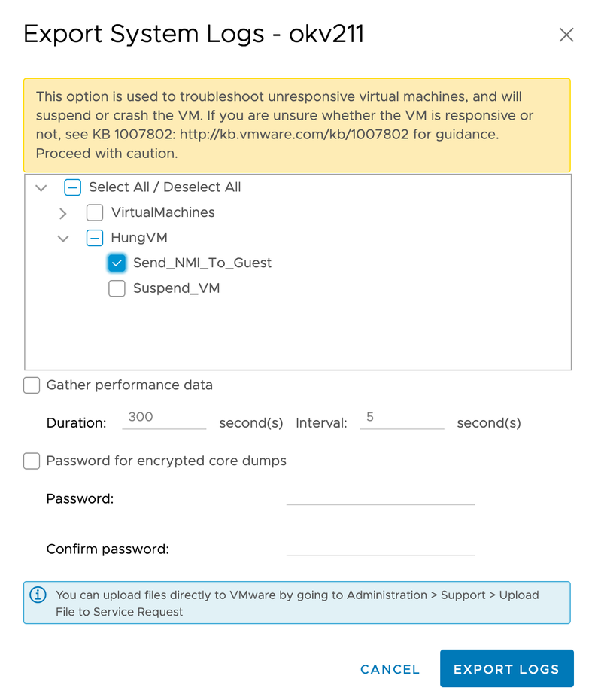Click the Cancel button

click(x=390, y=669)
